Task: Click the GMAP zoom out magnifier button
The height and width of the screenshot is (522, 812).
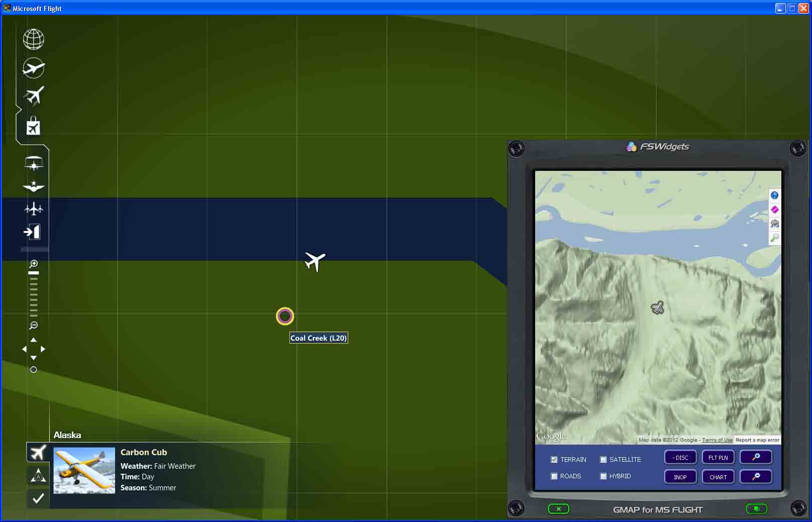Action: pos(756,477)
